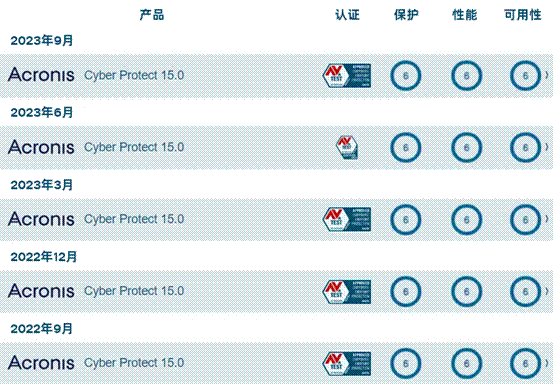Select the usability score circle in 2023年3月 row
The height and width of the screenshot is (384, 553).
[525, 219]
